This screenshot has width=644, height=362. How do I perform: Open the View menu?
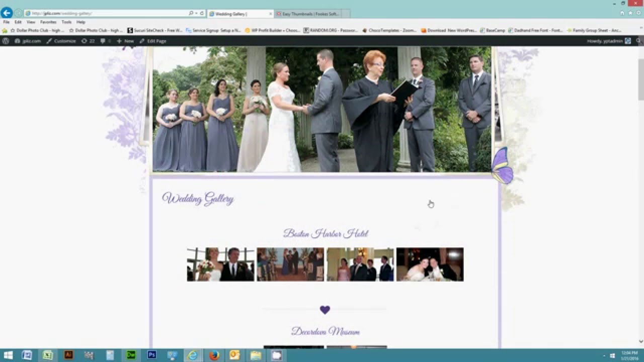pos(31,22)
